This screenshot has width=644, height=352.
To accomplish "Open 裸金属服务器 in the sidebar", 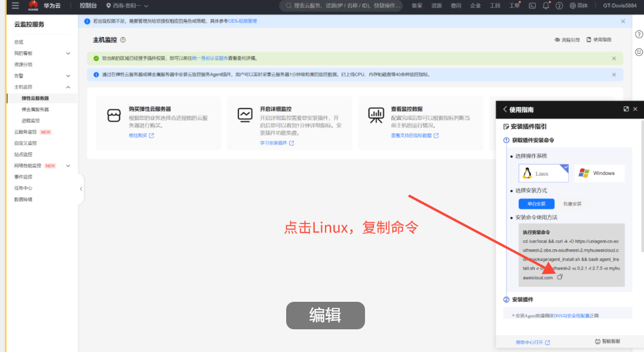I will click(x=35, y=109).
